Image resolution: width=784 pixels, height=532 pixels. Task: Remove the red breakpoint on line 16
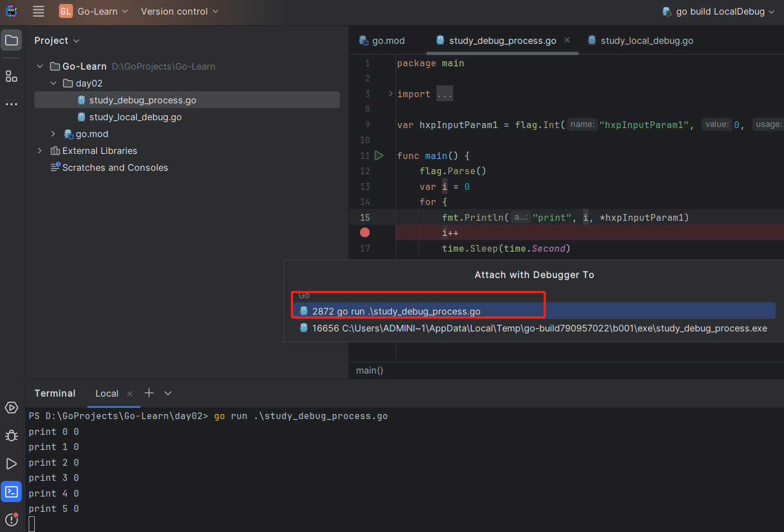(365, 233)
